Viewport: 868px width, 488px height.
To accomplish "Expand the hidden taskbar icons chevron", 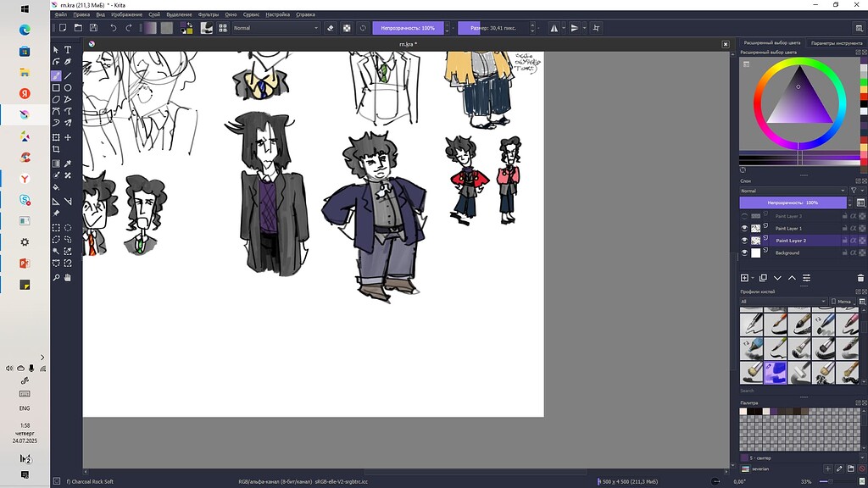I will coord(42,358).
